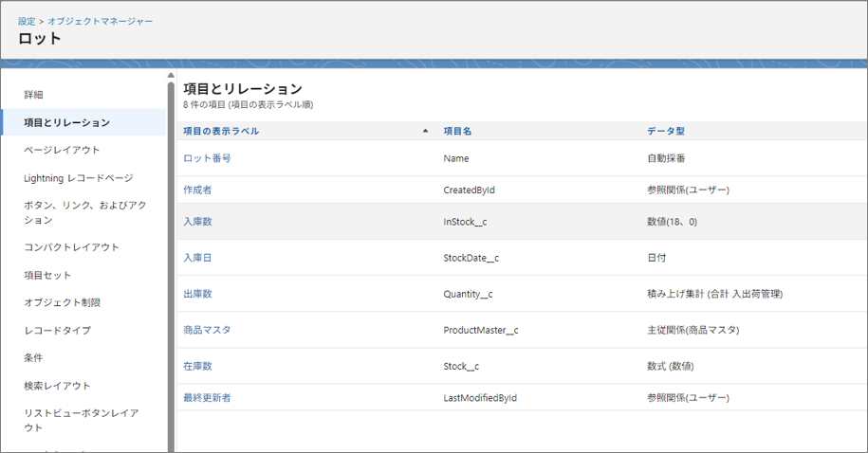Open ボタン、リンク、およびアクション sidebar item
This screenshot has height=453, width=868.
pos(84,212)
